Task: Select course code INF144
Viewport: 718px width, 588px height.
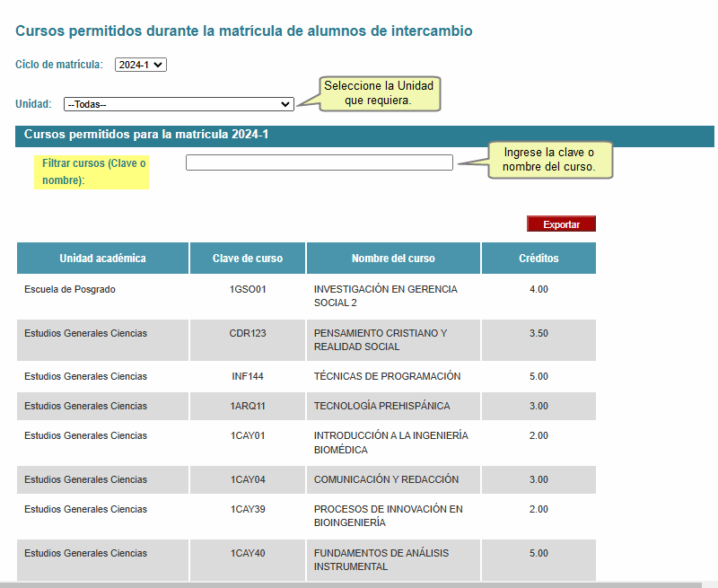Action: (x=248, y=376)
